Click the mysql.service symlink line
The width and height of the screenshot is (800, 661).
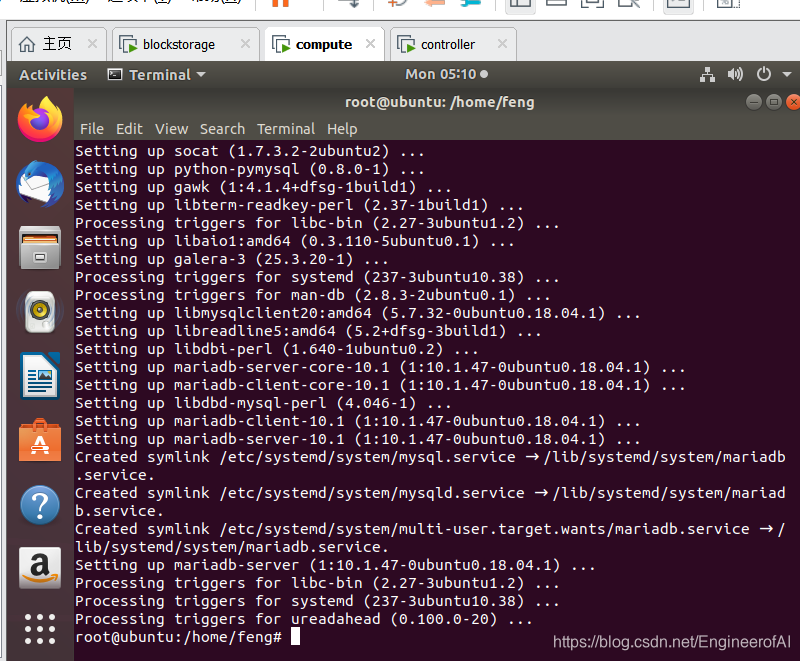click(430, 466)
